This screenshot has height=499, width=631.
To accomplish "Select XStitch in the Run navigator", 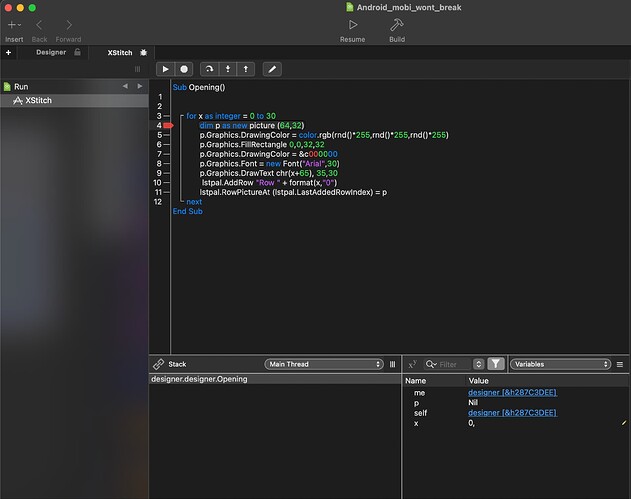I will coord(38,101).
